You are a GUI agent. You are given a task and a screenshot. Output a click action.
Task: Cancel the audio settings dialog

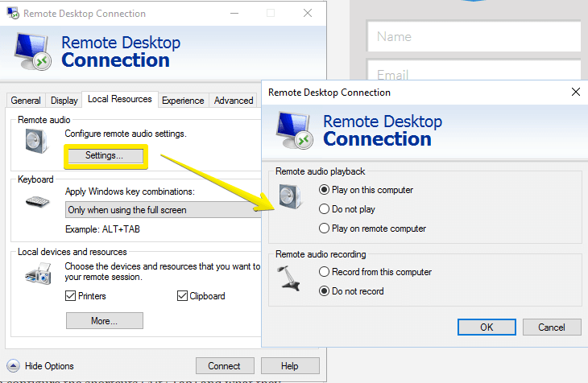[552, 327]
